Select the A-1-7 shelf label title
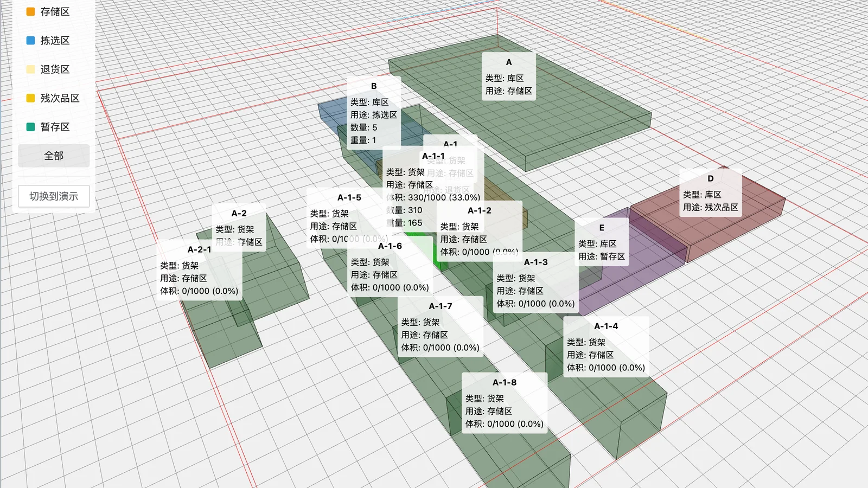This screenshot has width=868, height=488. [x=441, y=306]
